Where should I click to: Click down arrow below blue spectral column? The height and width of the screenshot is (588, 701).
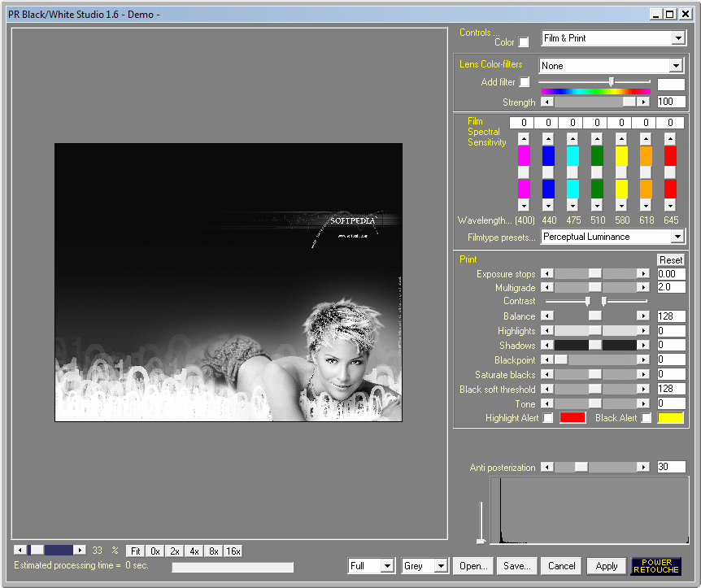click(548, 205)
